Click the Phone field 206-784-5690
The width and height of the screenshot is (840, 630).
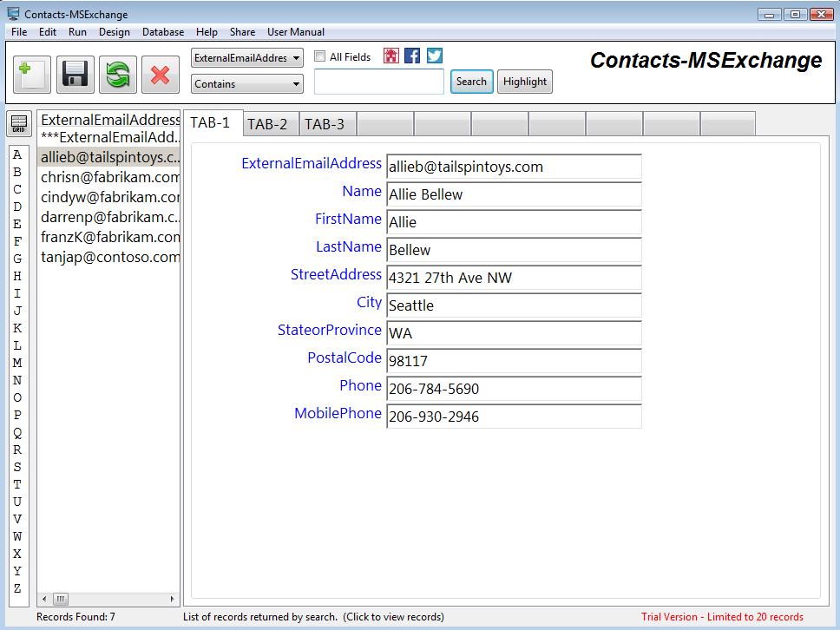click(514, 389)
